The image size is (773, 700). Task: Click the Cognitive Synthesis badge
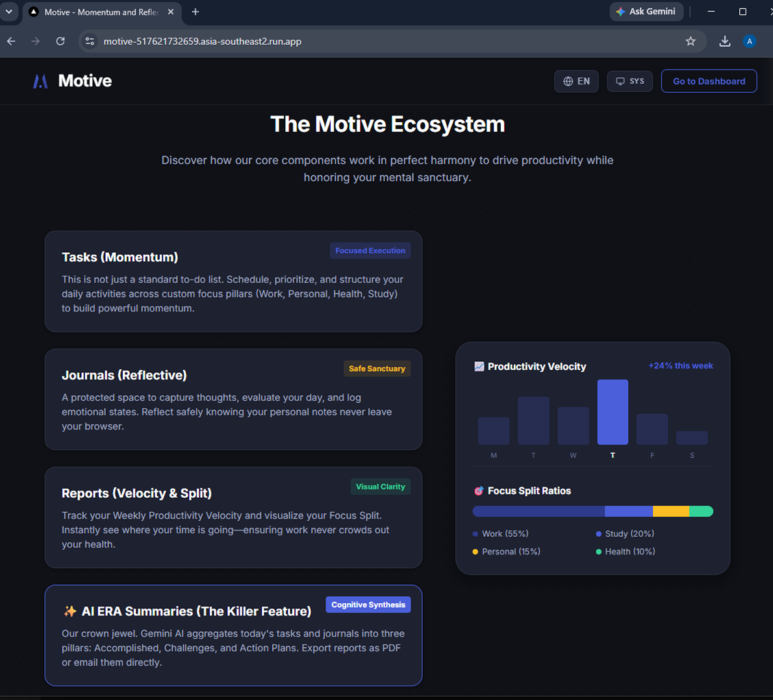coord(368,605)
